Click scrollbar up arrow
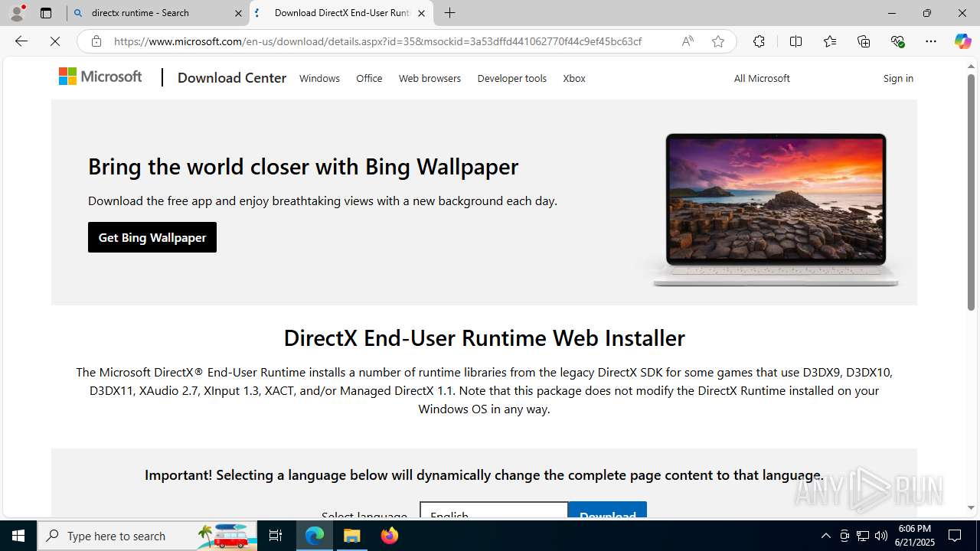 [971, 66]
